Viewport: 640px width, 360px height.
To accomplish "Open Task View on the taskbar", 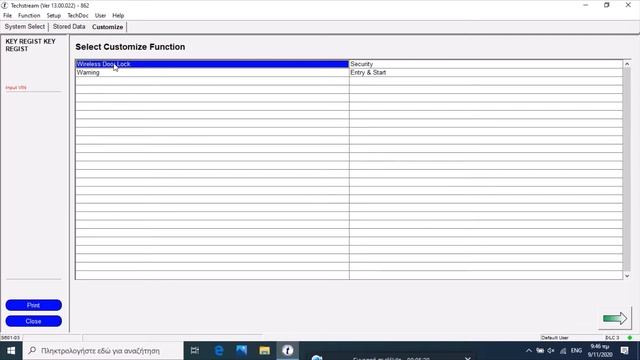I will (195, 351).
